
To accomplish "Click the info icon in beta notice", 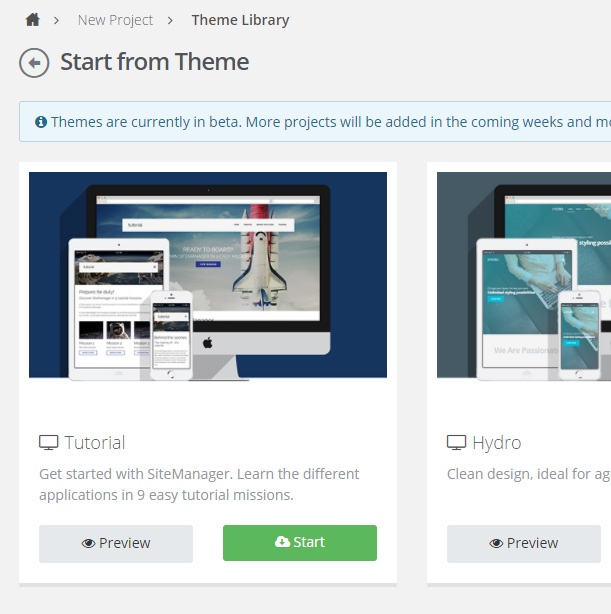I will pos(41,122).
